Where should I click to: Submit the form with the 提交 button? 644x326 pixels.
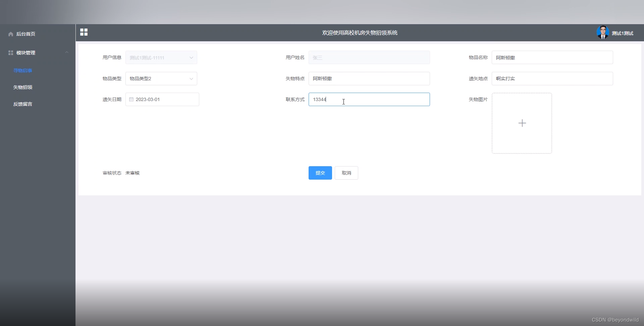tap(320, 173)
